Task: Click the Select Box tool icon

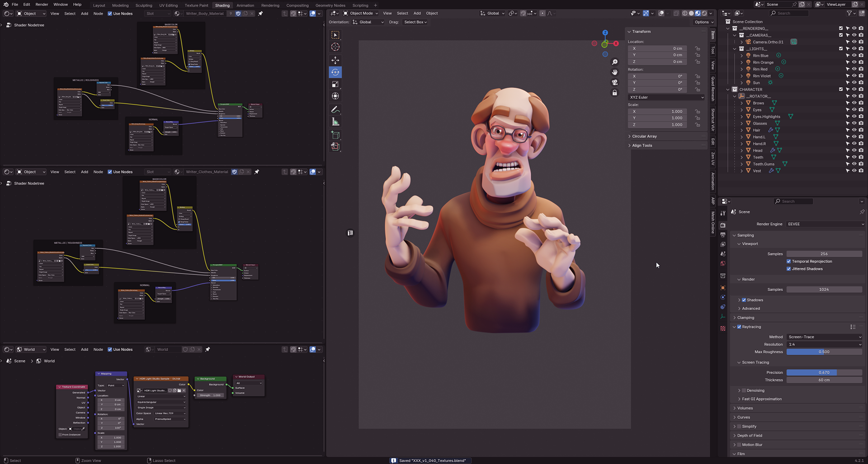Action: 335,35
